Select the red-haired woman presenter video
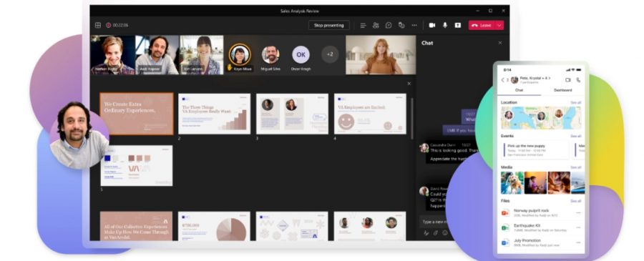The height and width of the screenshot is (261, 644). pos(381,54)
